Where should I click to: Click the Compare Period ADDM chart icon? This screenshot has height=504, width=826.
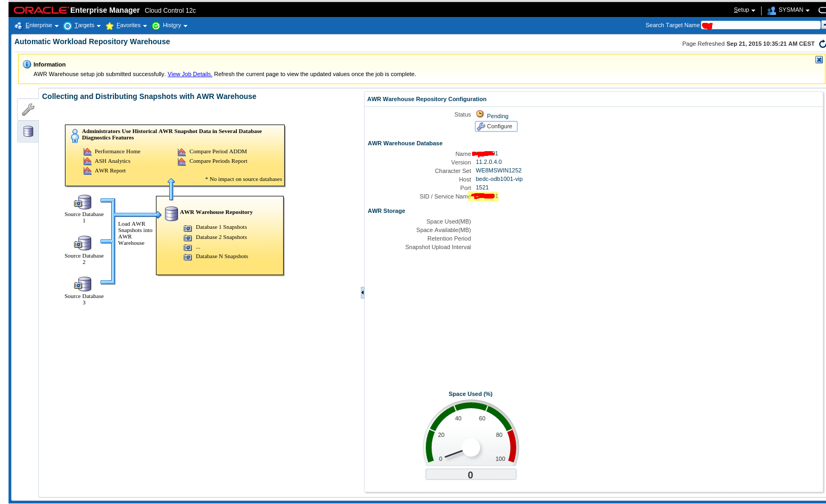(181, 152)
